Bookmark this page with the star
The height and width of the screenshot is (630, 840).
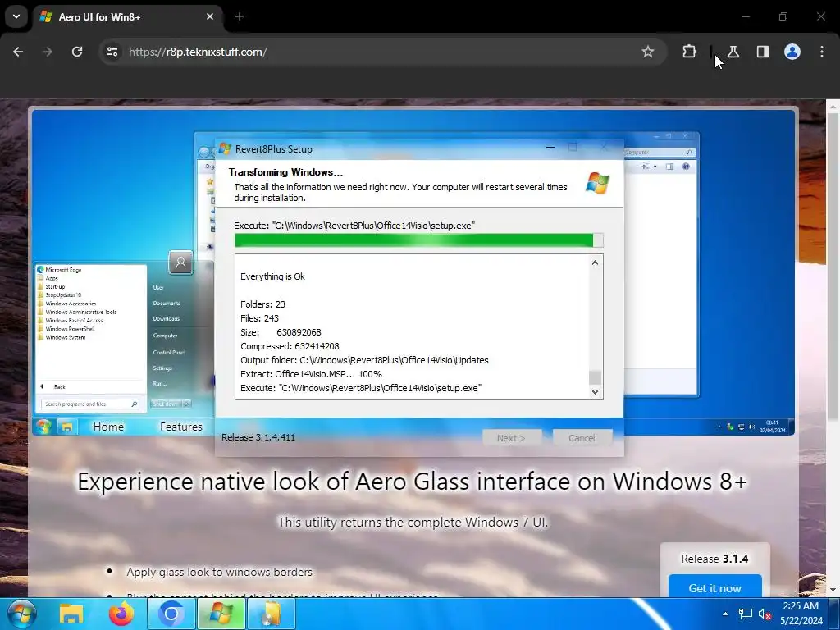[x=648, y=52]
